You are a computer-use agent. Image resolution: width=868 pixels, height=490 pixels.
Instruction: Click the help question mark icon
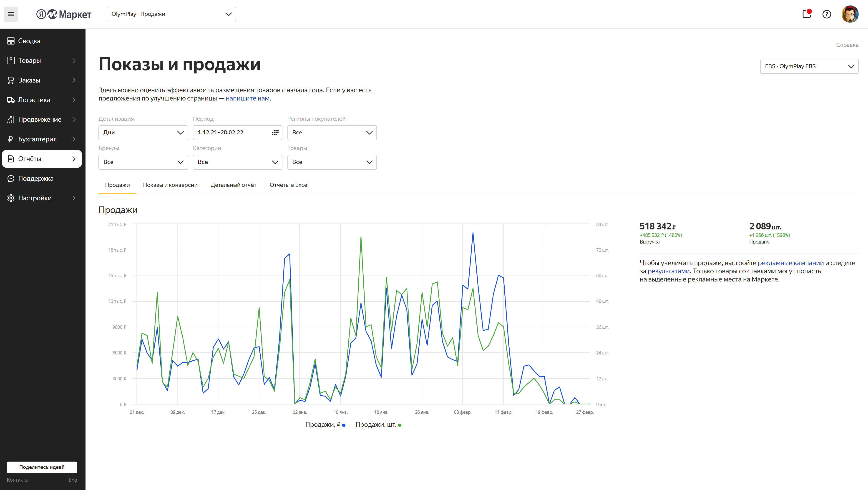827,14
